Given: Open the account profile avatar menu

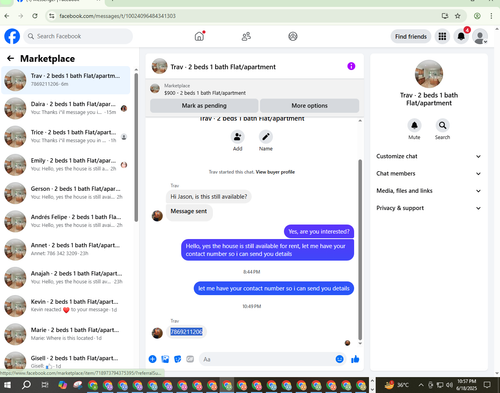Looking at the screenshot, I should point(480,37).
